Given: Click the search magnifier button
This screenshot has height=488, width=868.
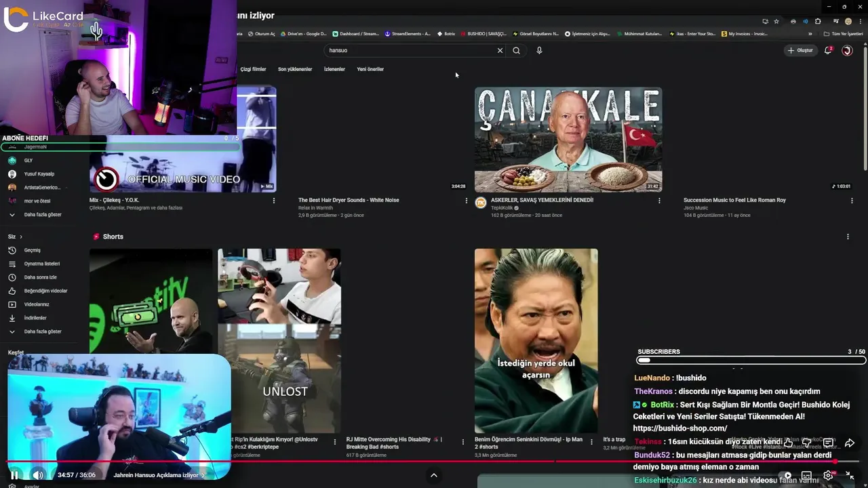Looking at the screenshot, I should click(516, 50).
